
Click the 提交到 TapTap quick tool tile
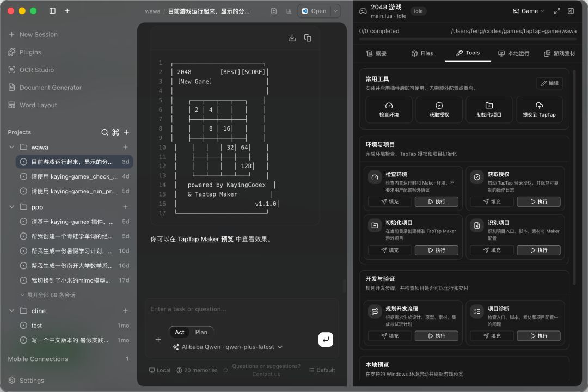click(x=539, y=109)
